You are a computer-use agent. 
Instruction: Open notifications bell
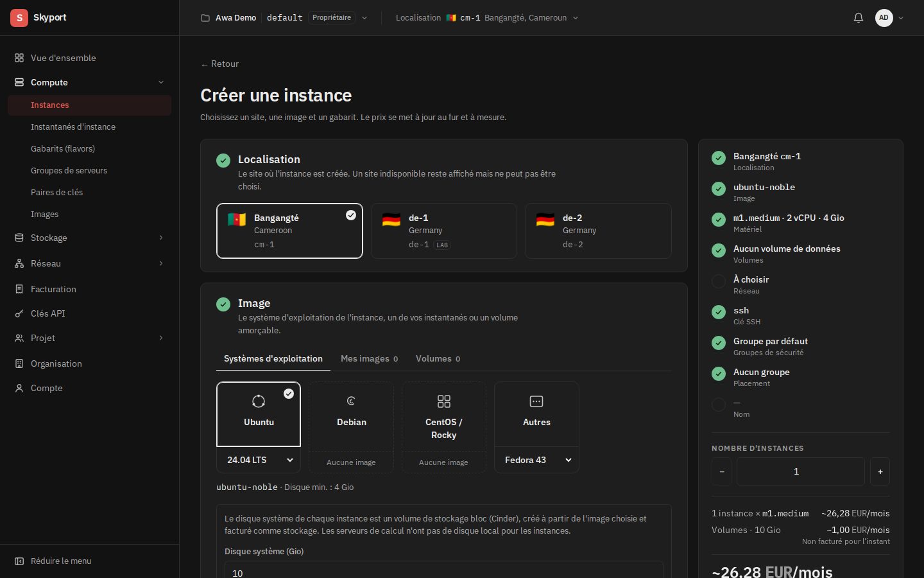(859, 18)
